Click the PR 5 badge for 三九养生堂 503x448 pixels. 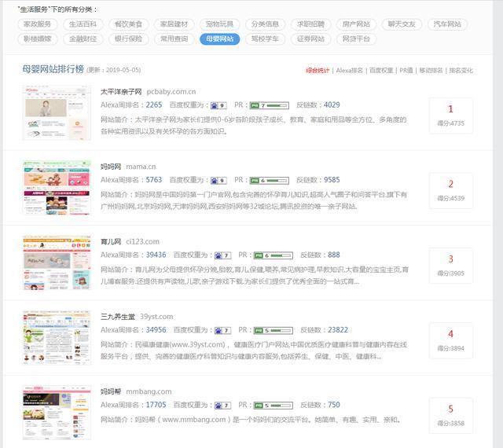(x=274, y=330)
